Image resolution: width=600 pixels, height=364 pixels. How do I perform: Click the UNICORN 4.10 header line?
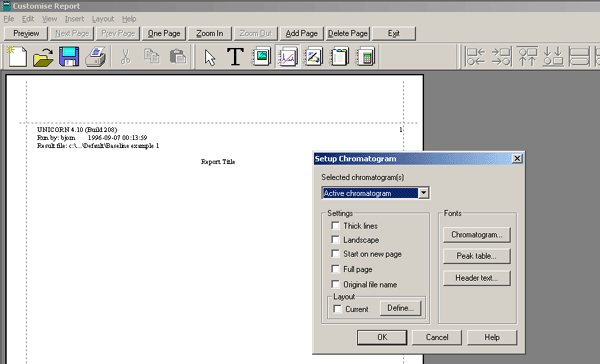77,130
